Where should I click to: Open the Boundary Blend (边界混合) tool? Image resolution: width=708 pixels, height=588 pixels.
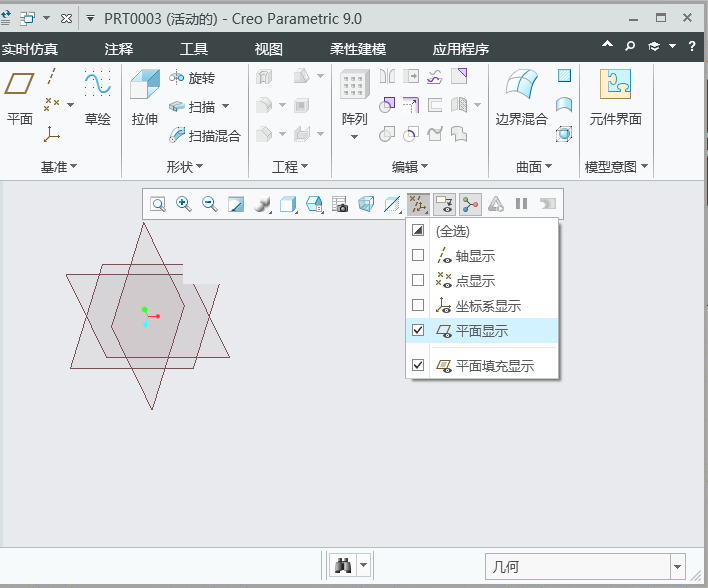[x=522, y=97]
